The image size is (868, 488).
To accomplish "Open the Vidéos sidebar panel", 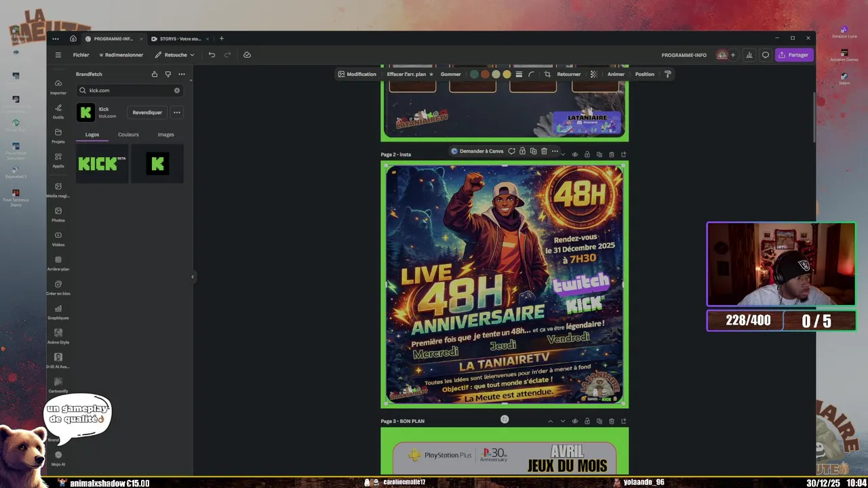I will tap(58, 239).
